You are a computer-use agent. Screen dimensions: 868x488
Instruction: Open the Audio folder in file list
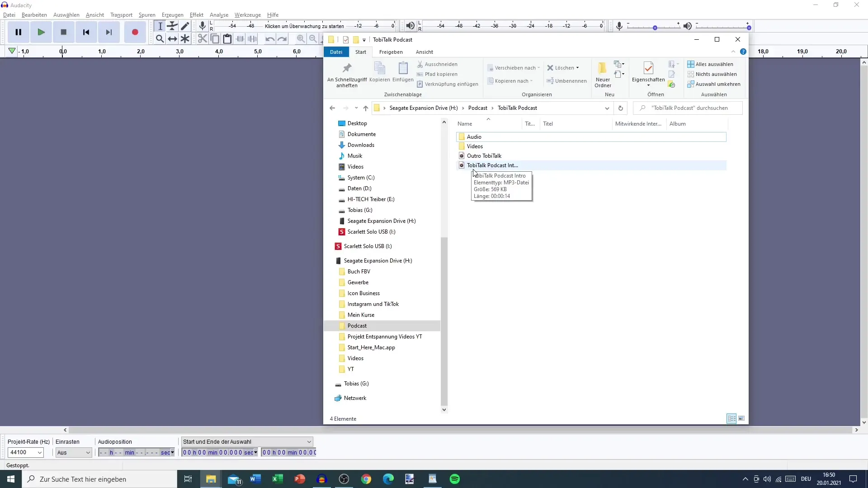[591, 137]
